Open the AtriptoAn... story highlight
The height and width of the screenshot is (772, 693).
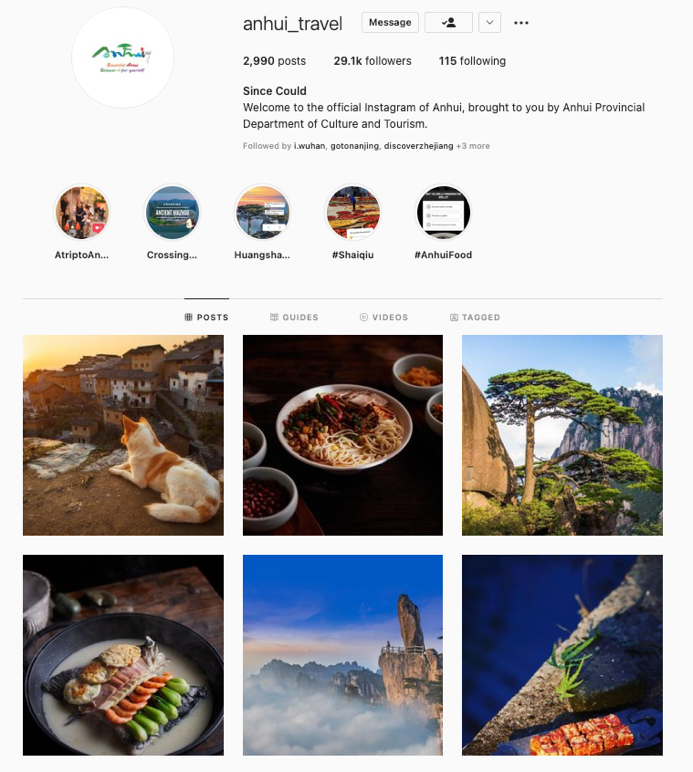(82, 213)
